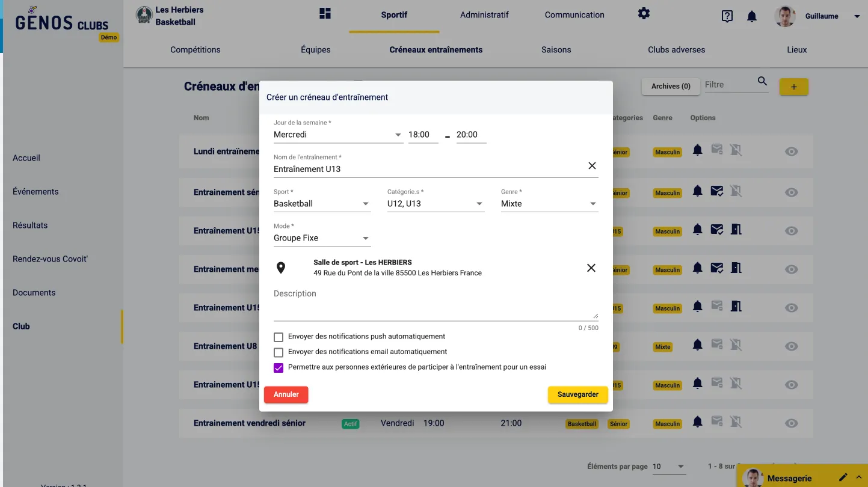Image resolution: width=868 pixels, height=487 pixels.
Task: Expand the Catégorie.s dropdown
Action: pyautogui.click(x=436, y=204)
